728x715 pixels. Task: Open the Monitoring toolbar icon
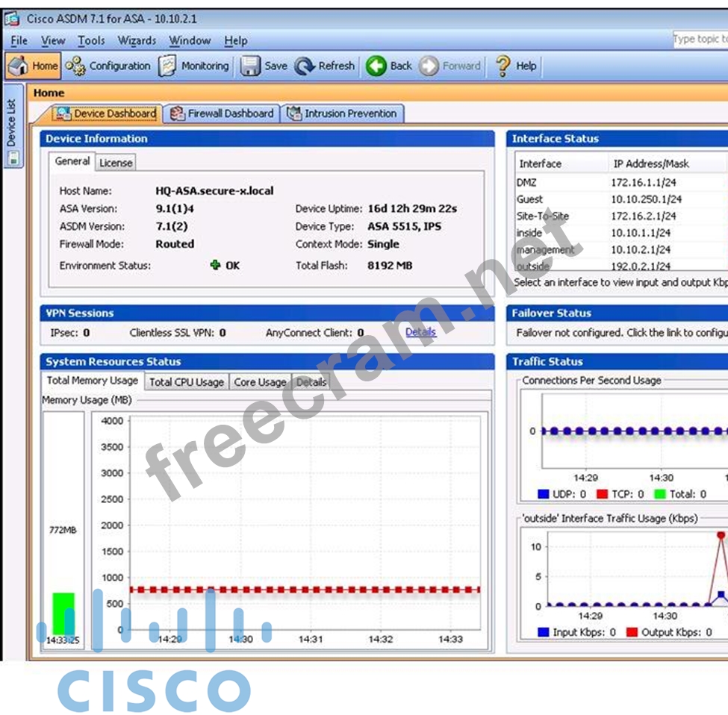coord(168,66)
